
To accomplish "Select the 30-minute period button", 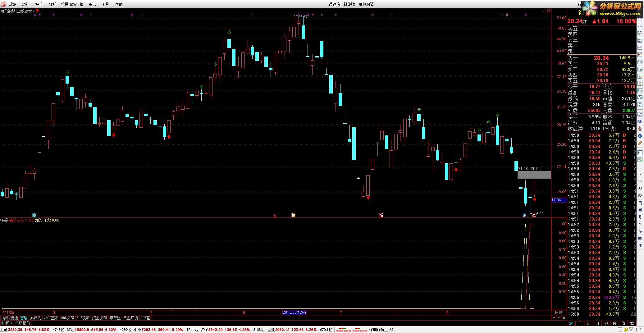I will pyautogui.click(x=640, y=188).
